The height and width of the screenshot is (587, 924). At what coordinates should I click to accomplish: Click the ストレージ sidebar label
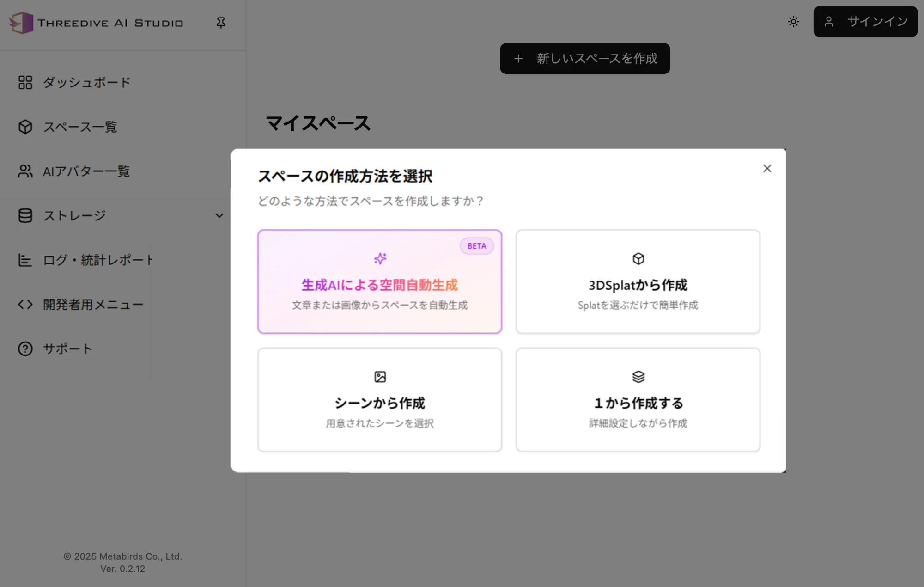point(74,215)
